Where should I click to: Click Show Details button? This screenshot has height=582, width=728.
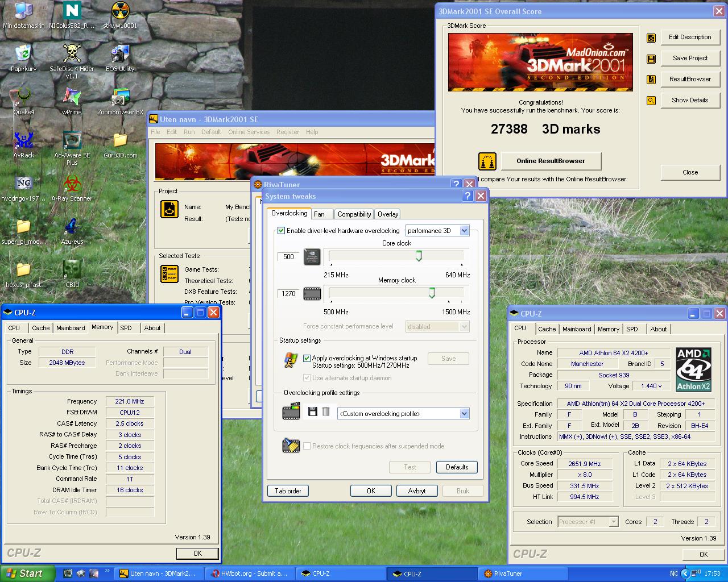point(690,101)
